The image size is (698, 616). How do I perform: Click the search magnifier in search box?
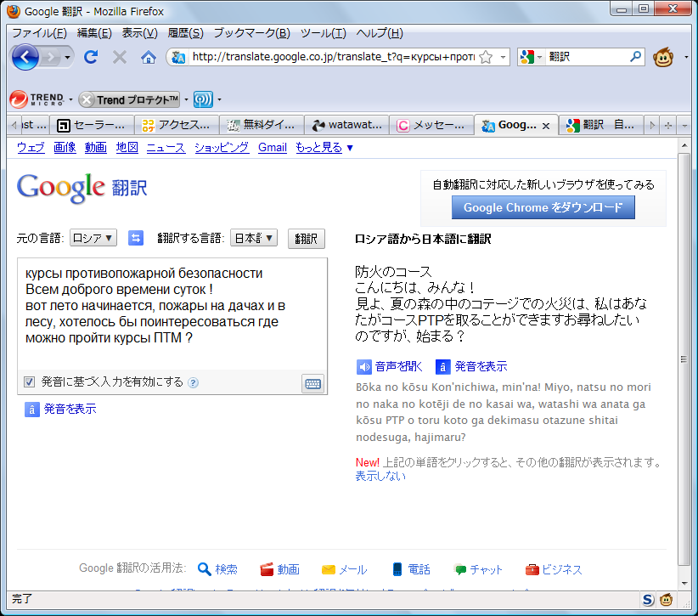click(636, 57)
